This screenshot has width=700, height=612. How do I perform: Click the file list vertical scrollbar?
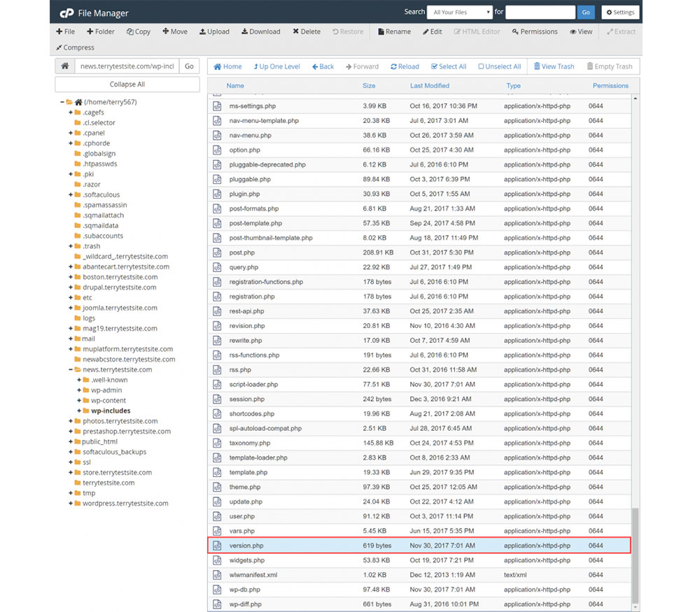[x=636, y=555]
